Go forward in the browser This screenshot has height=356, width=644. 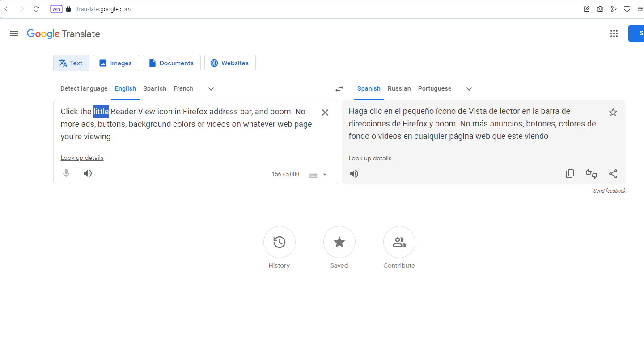[x=22, y=9]
